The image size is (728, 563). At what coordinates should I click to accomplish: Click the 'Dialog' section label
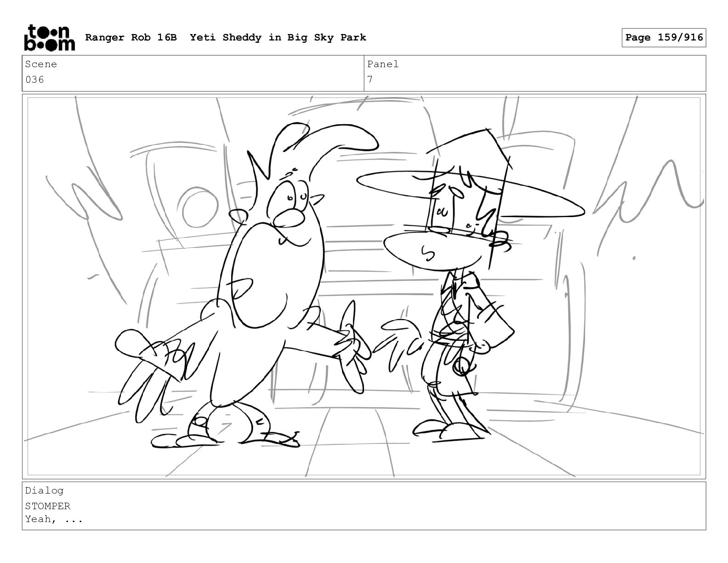44,491
